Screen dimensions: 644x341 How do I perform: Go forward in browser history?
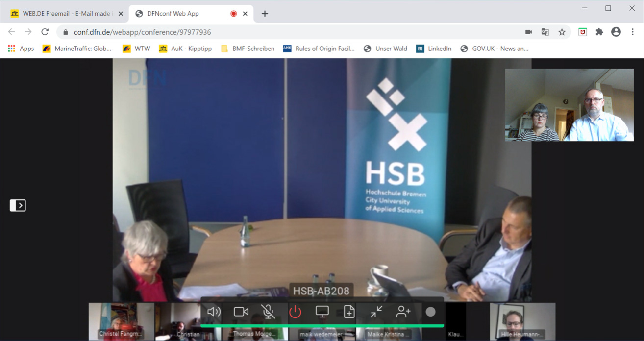pos(28,32)
